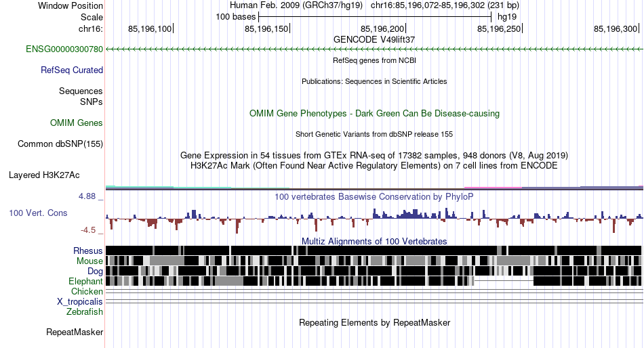This screenshot has width=644, height=348.
Task: Select the Zebrafish alignment row label
Action: click(x=85, y=312)
